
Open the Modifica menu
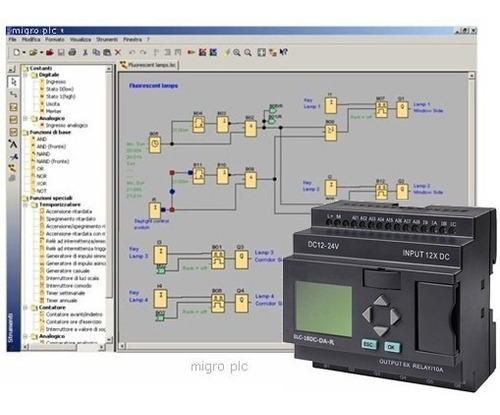[31, 40]
